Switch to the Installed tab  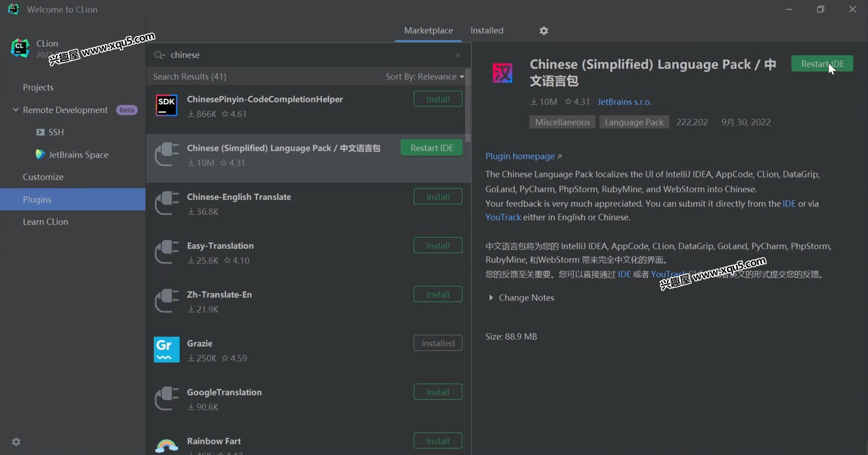tap(487, 31)
